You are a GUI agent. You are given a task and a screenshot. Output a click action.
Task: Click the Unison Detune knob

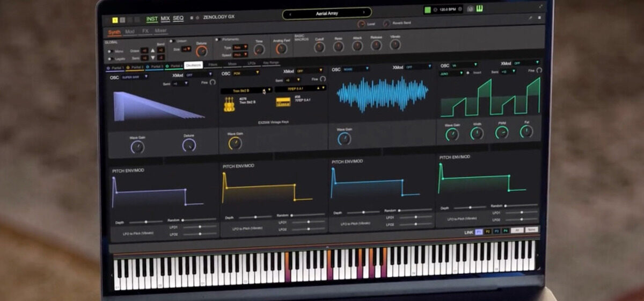[202, 52]
